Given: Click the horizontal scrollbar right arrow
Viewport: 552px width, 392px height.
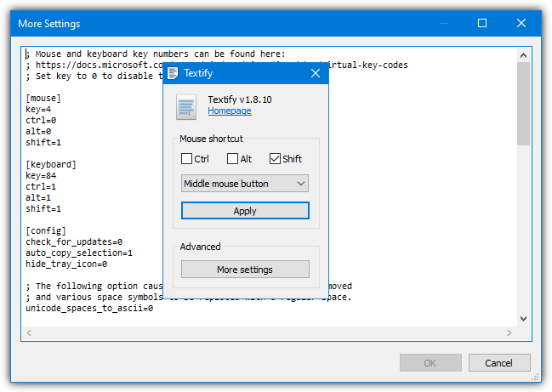Looking at the screenshot, I should click(x=509, y=332).
